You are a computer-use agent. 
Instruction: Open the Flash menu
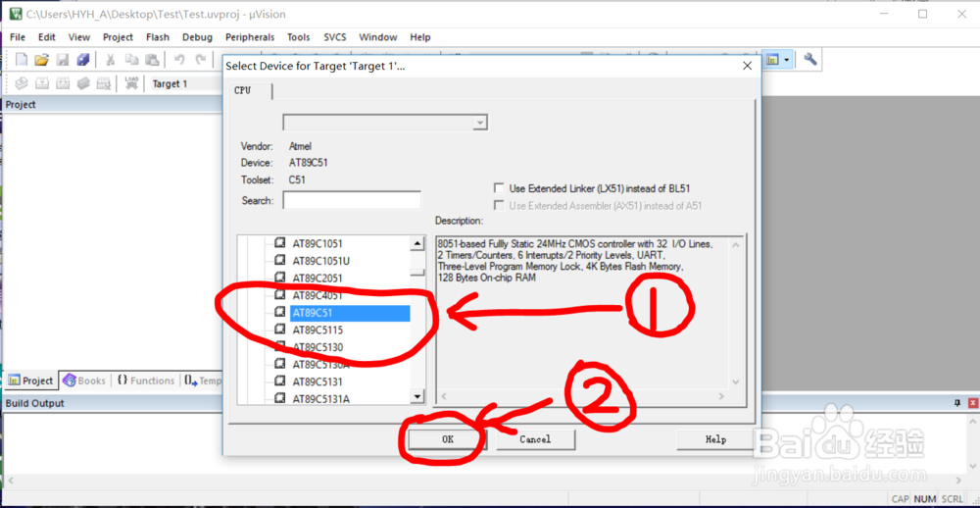pos(158,37)
